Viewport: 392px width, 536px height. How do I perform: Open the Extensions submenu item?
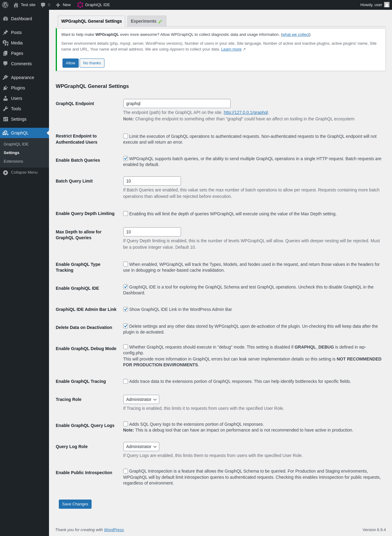pos(13,161)
